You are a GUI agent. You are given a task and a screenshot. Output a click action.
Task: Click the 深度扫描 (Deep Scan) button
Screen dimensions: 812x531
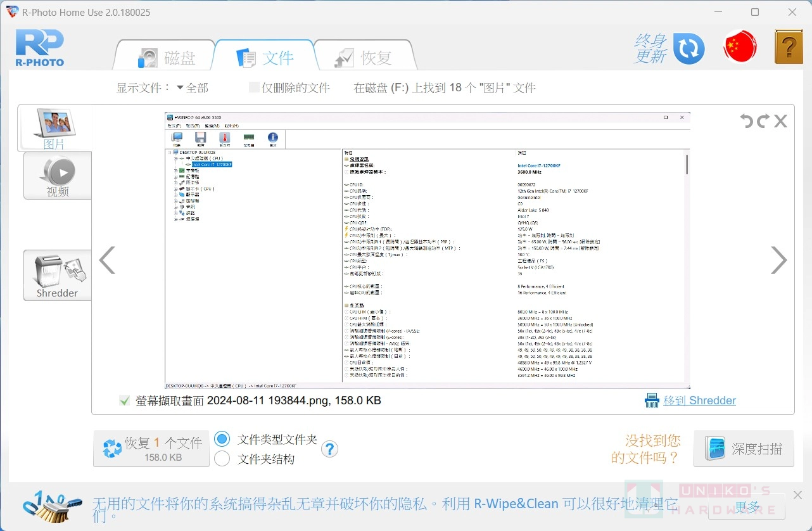click(x=744, y=449)
